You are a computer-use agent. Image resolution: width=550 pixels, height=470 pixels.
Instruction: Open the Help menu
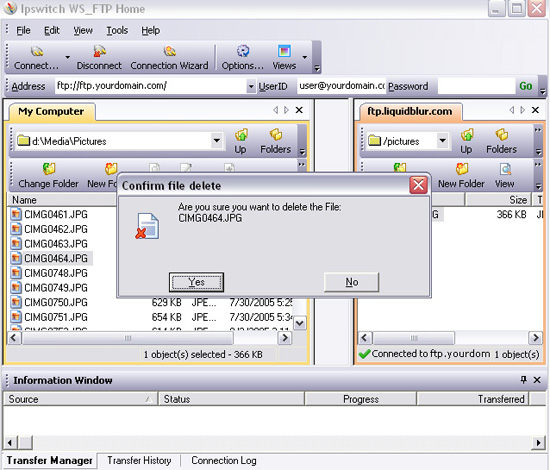click(150, 31)
